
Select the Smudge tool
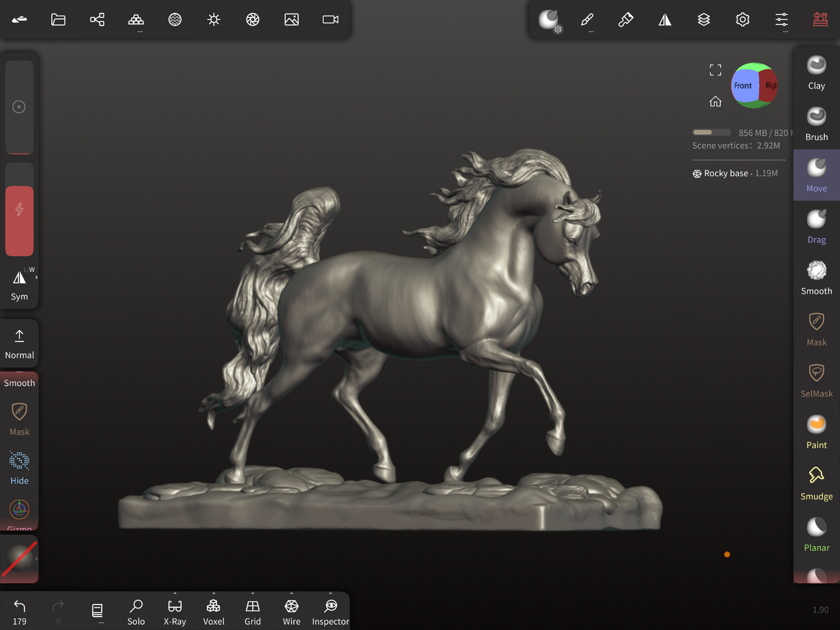pos(816,483)
